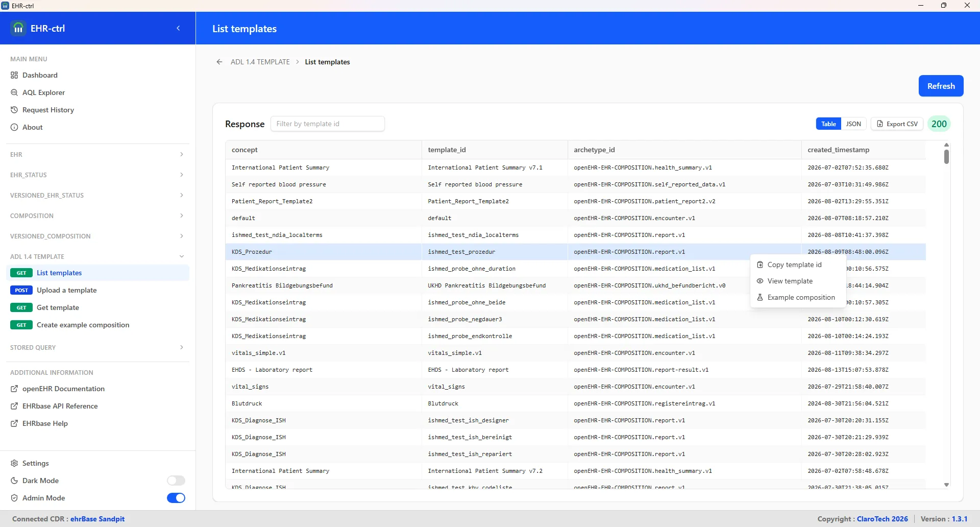This screenshot has width=980, height=527.
Task: Expand the COMPOSITION section
Action: [97, 215]
